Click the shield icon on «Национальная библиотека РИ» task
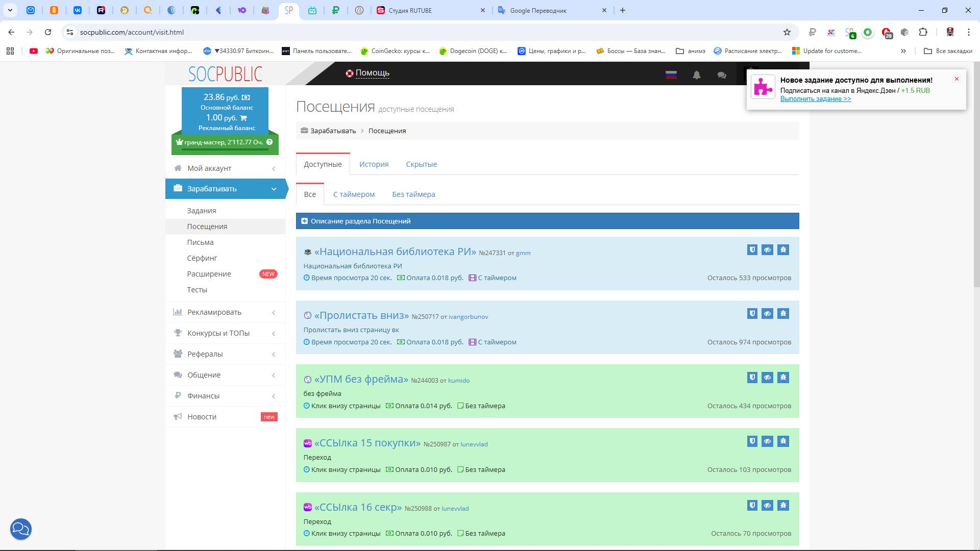Viewport: 980px width, 551px height. (x=752, y=249)
